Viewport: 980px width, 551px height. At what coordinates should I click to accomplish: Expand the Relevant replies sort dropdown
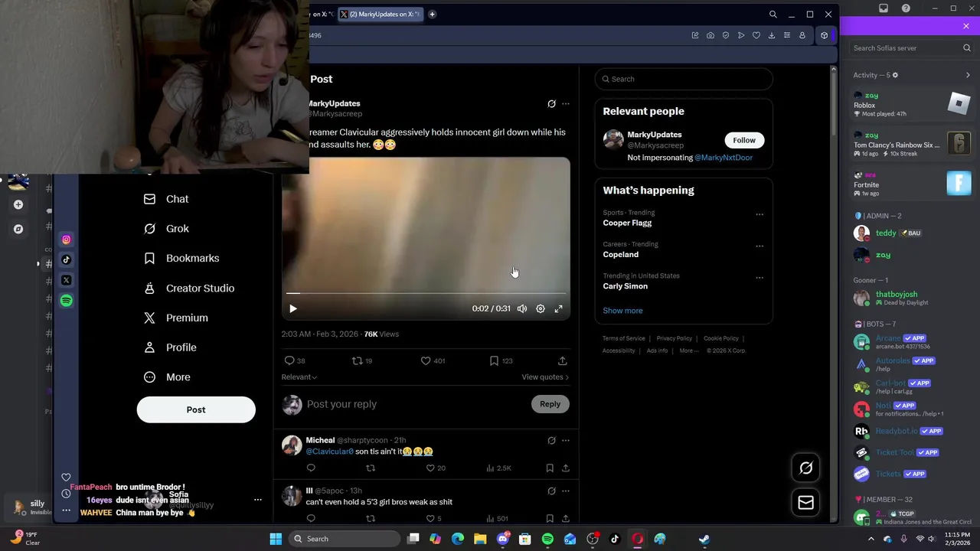299,377
